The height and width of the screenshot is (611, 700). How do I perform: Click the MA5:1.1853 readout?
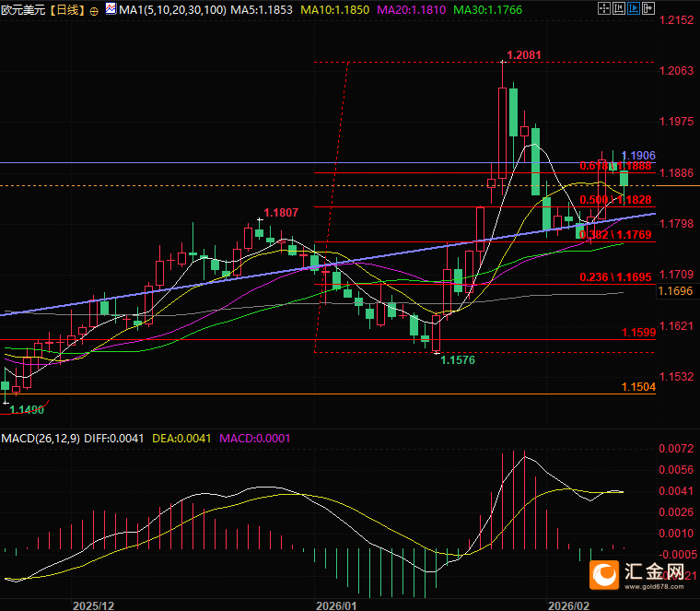262,10
